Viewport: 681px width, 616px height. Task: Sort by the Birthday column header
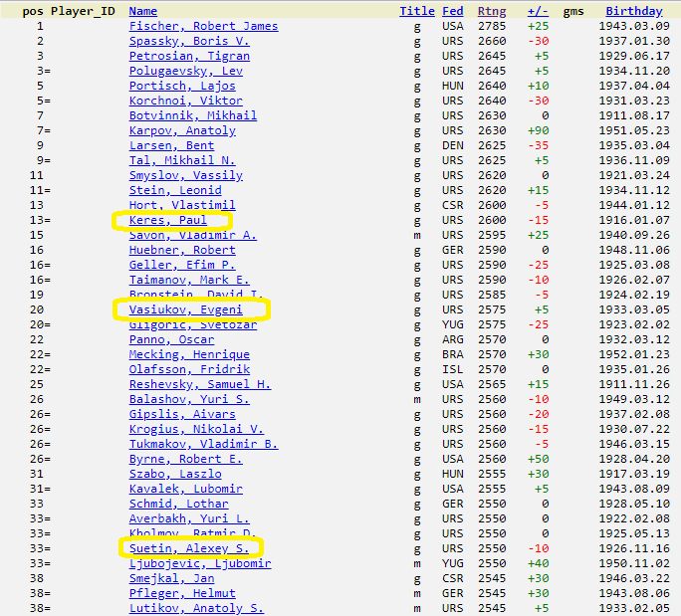[x=634, y=11]
